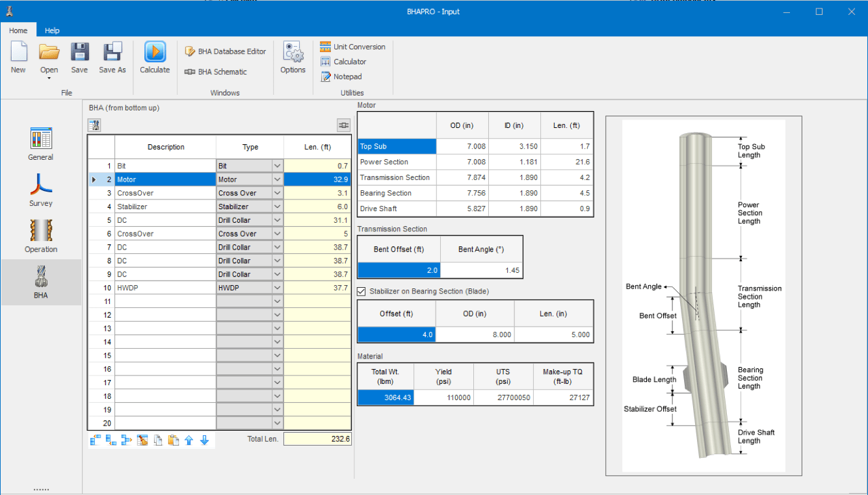Expand the Open button's dropdown arrow

point(49,79)
